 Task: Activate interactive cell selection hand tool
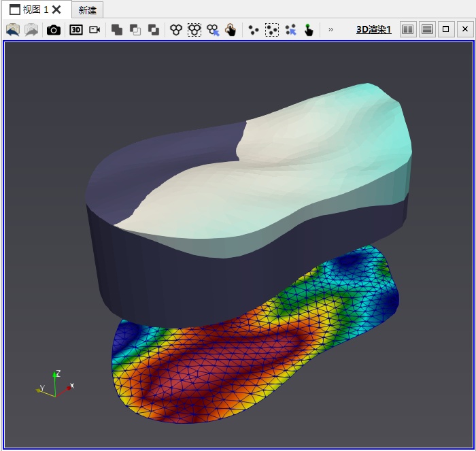click(x=231, y=30)
